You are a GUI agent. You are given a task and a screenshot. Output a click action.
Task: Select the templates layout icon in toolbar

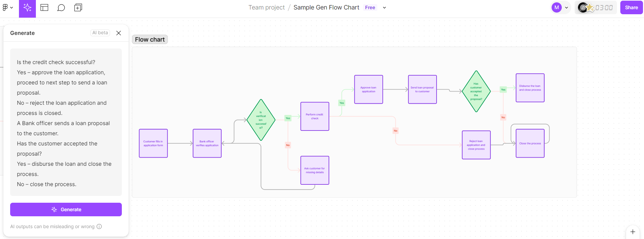tap(44, 7)
